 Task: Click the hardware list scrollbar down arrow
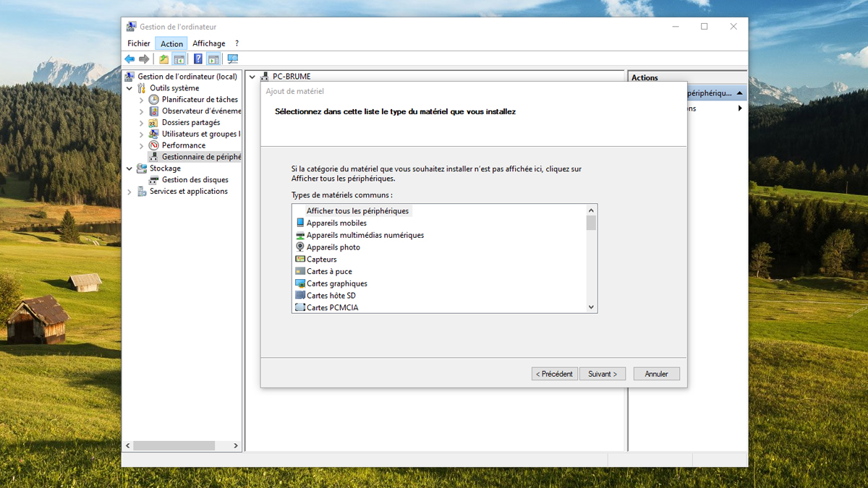point(592,307)
